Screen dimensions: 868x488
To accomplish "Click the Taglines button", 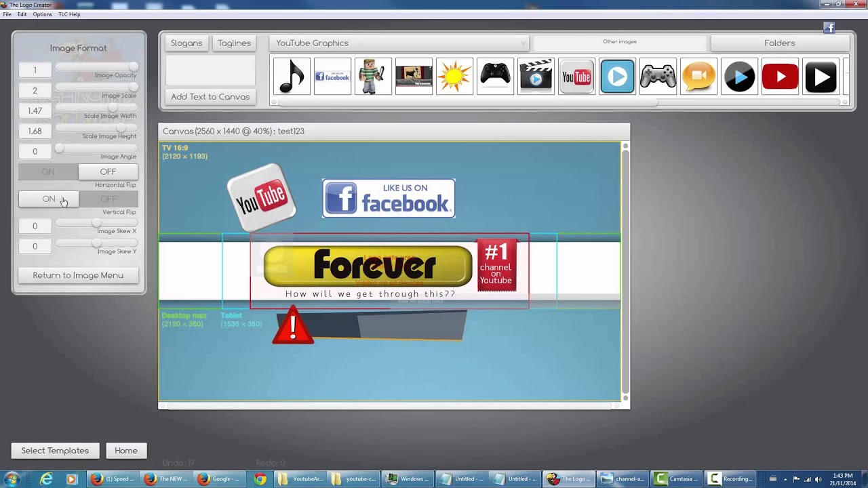I will [234, 43].
